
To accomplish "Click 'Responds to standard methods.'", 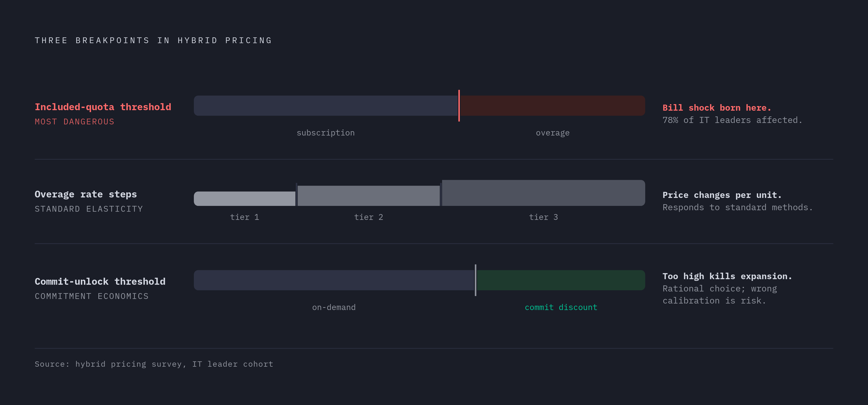I will click(738, 207).
